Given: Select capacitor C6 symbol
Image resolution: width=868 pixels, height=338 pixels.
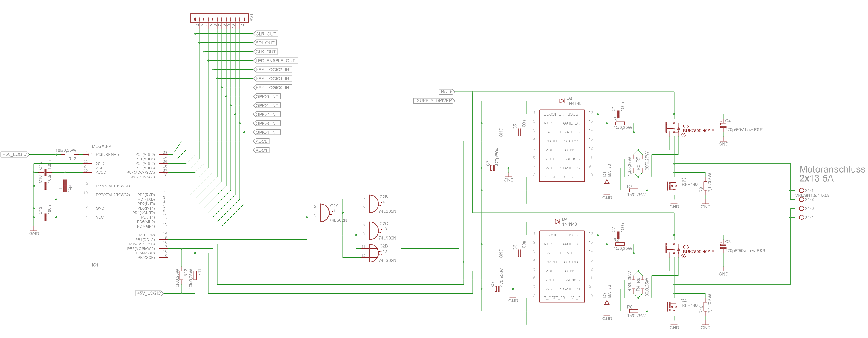Looking at the screenshot, I should pos(519,253).
